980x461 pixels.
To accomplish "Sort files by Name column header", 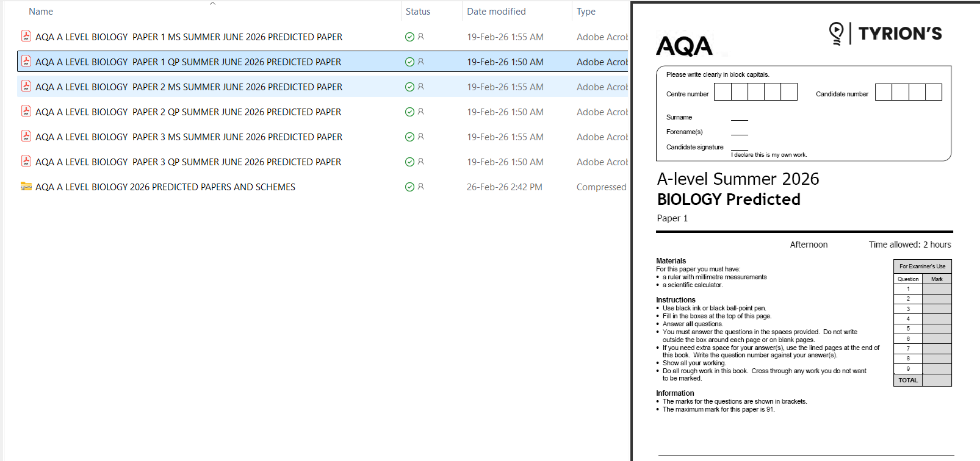I will (41, 12).
